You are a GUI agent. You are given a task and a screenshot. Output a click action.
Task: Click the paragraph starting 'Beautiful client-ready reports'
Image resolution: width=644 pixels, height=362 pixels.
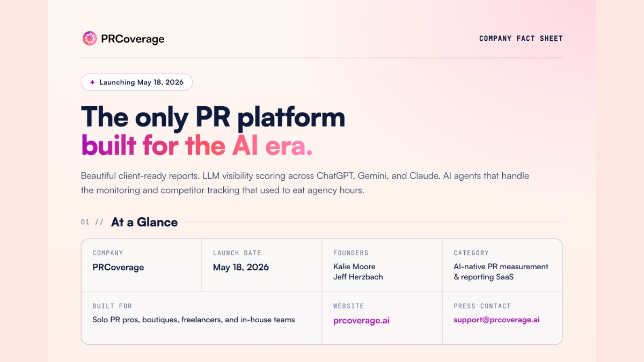click(305, 183)
